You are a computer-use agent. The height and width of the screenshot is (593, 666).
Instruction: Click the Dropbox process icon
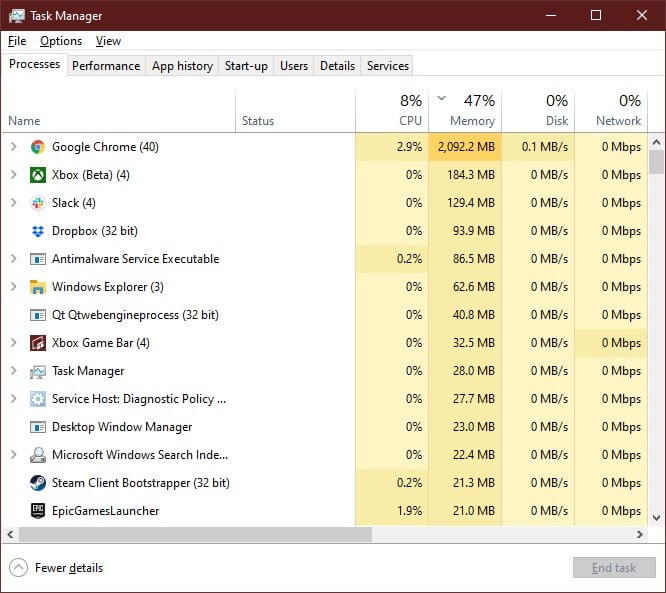(38, 231)
